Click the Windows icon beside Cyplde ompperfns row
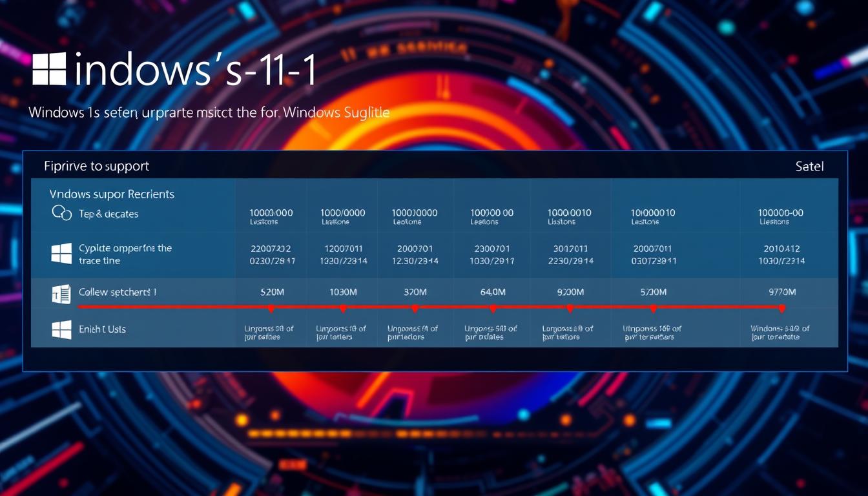The width and height of the screenshot is (868, 496). 61,253
